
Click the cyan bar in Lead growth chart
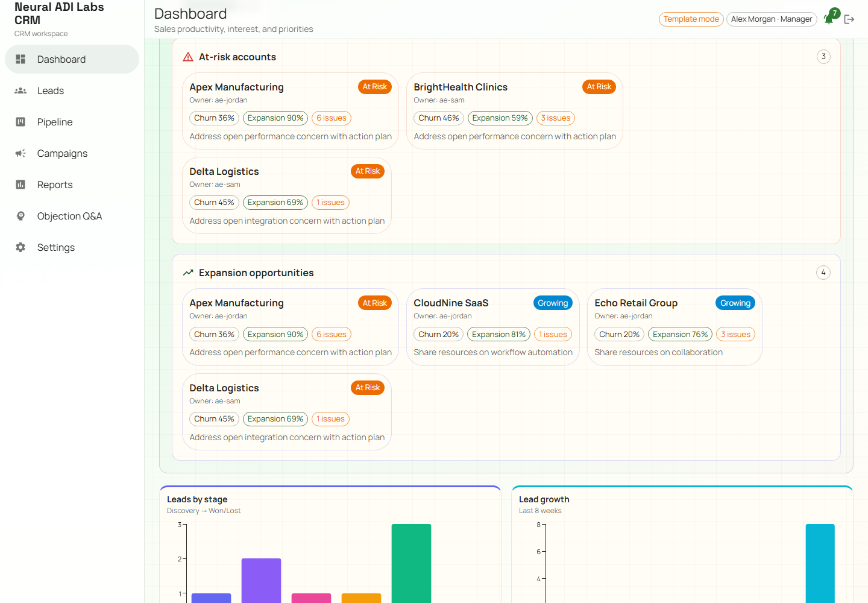(820, 563)
